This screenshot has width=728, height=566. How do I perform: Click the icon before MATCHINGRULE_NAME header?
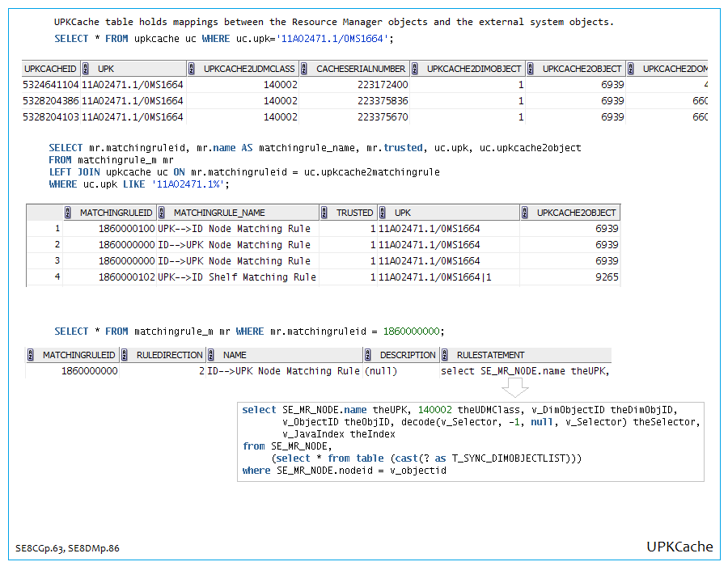point(163,213)
